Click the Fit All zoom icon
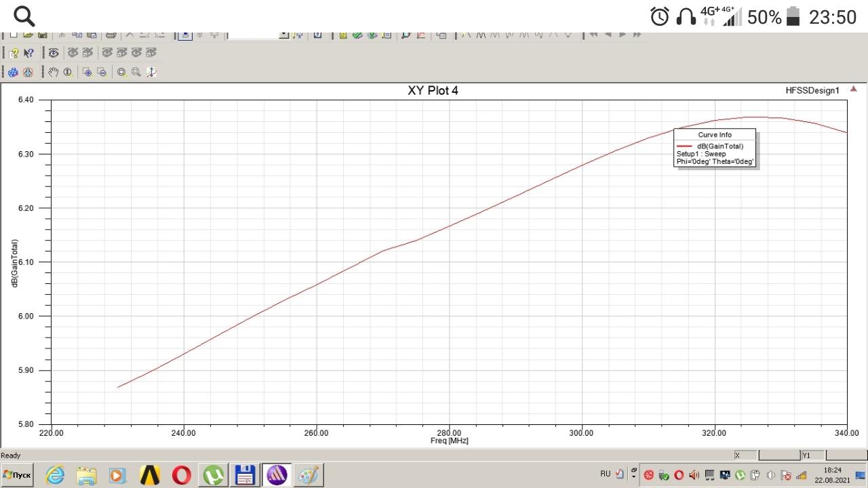The height and width of the screenshot is (488, 868). (121, 72)
